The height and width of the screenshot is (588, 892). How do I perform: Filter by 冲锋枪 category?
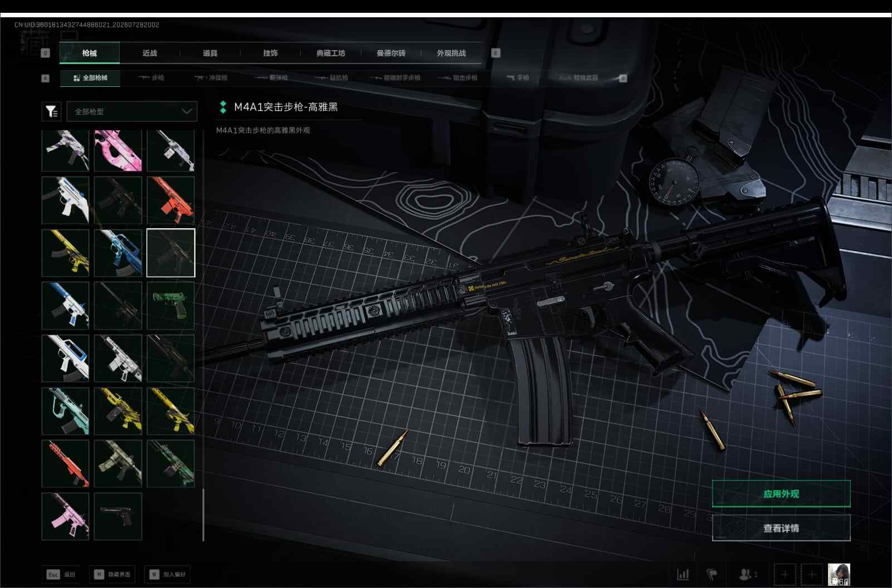click(211, 78)
